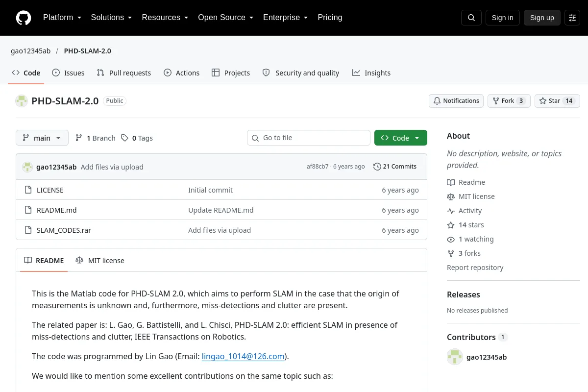Open the 'Initial commit' message link
The image size is (588, 392).
coord(211,190)
